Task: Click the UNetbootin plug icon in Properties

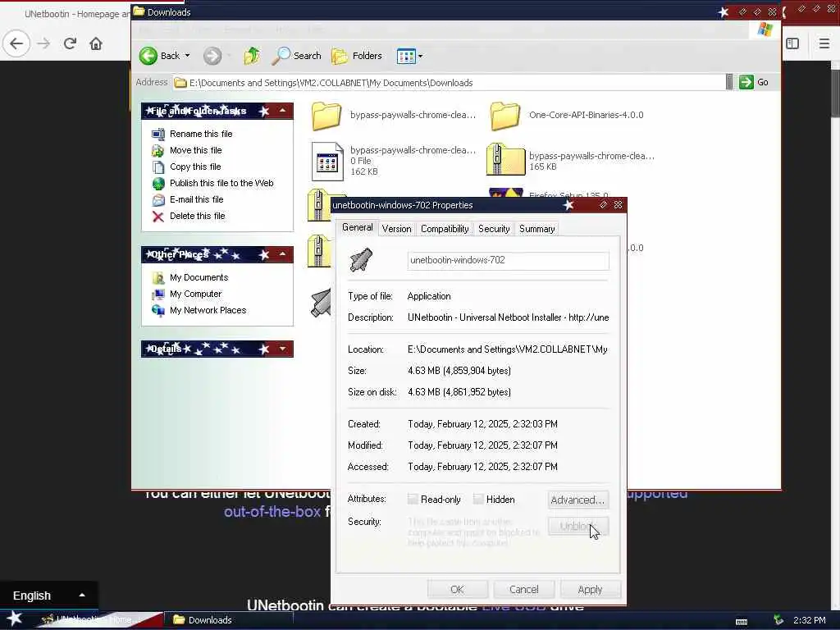Action: (361, 260)
